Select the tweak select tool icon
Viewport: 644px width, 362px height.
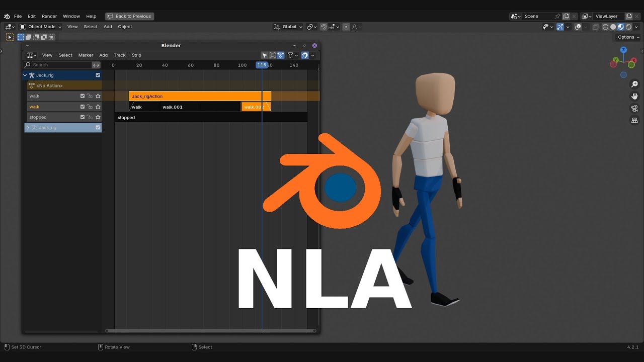pos(10,37)
